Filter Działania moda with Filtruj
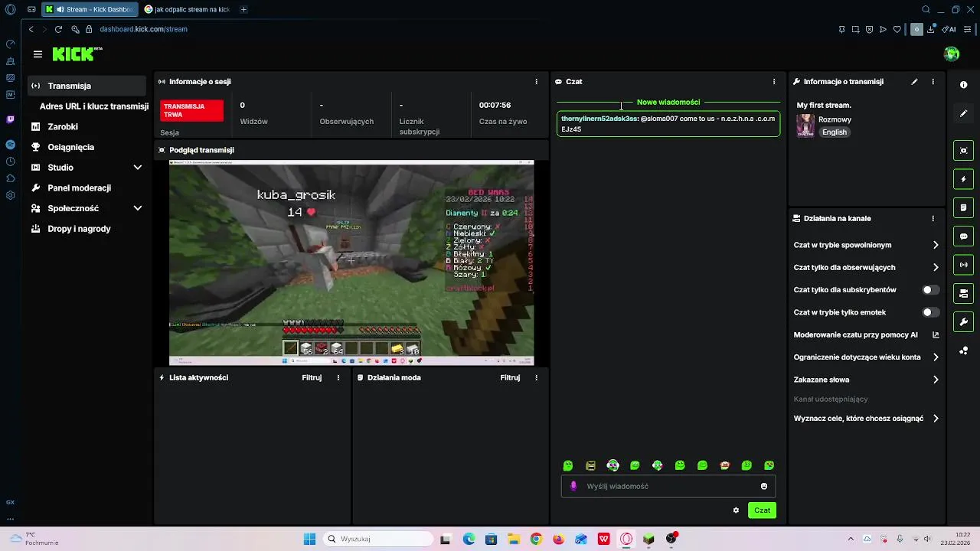Screen dimensions: 980x551 (x=510, y=377)
